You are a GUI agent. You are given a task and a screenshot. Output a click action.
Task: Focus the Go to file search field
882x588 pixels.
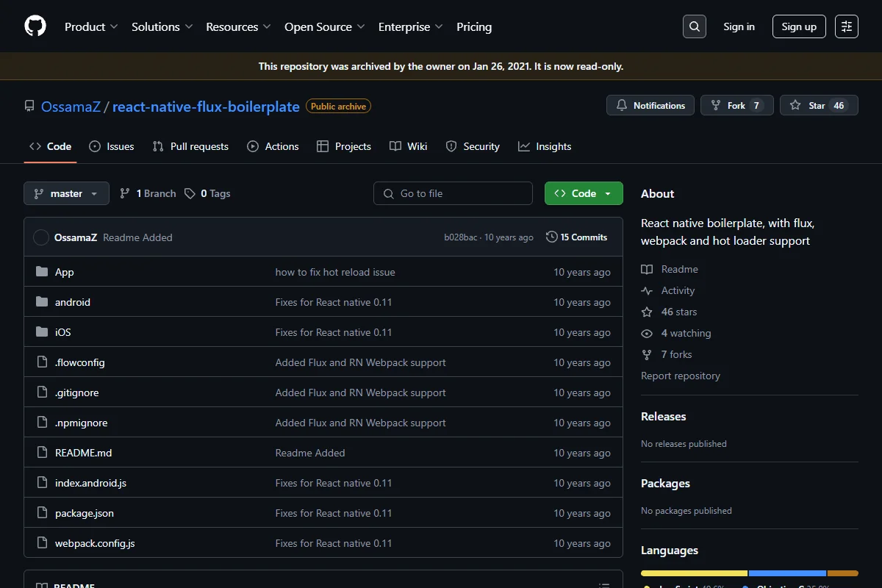(x=453, y=193)
